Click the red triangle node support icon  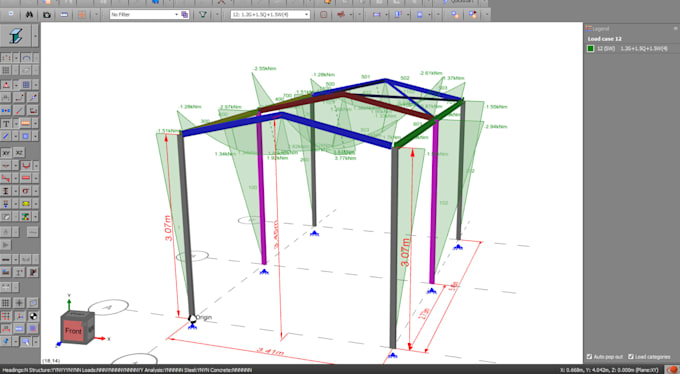point(6,85)
